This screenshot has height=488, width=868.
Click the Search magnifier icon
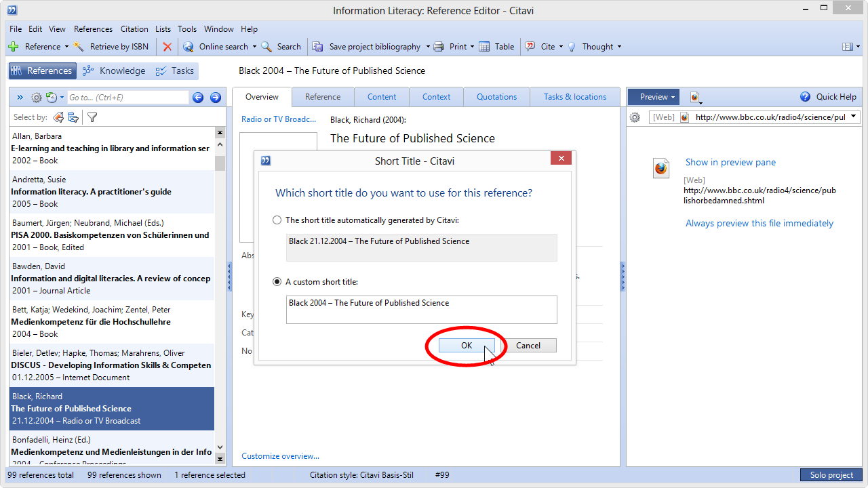click(267, 47)
